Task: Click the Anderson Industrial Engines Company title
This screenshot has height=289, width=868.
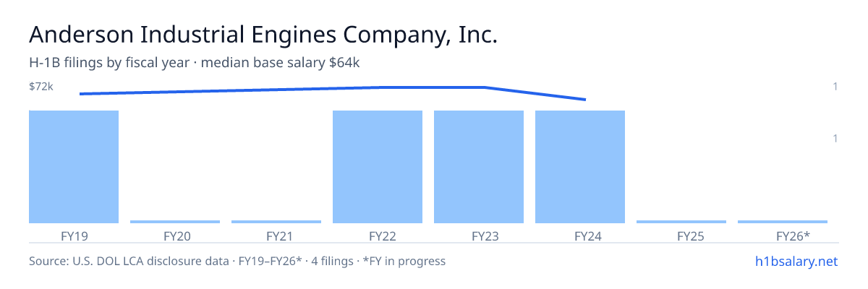Action: click(263, 35)
